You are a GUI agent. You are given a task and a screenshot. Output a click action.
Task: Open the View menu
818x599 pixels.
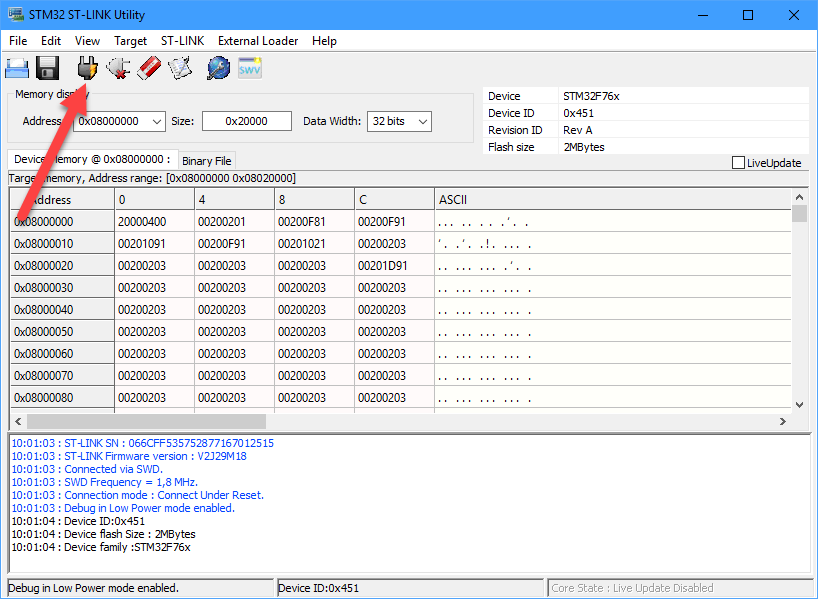(x=87, y=41)
